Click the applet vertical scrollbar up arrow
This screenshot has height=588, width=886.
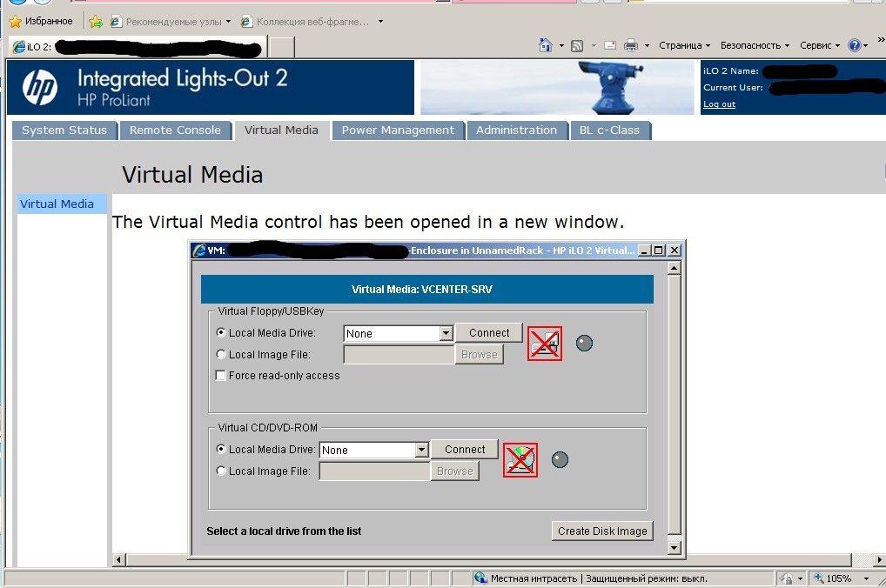point(675,269)
